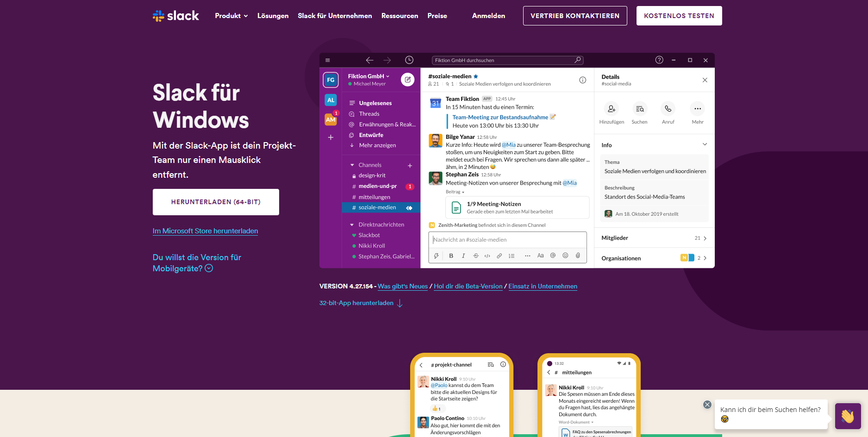The height and width of the screenshot is (437, 868).
Task: Click the compose new message icon
Action: 407,80
